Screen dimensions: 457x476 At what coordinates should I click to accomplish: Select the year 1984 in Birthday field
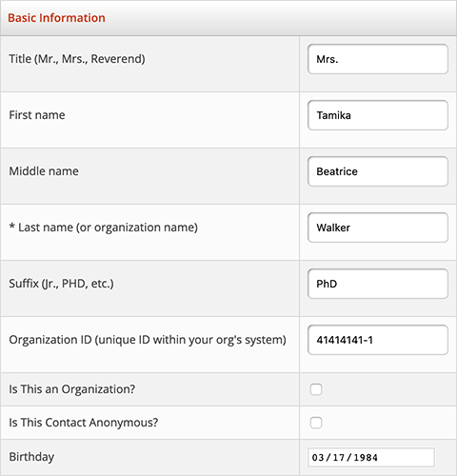(366, 458)
